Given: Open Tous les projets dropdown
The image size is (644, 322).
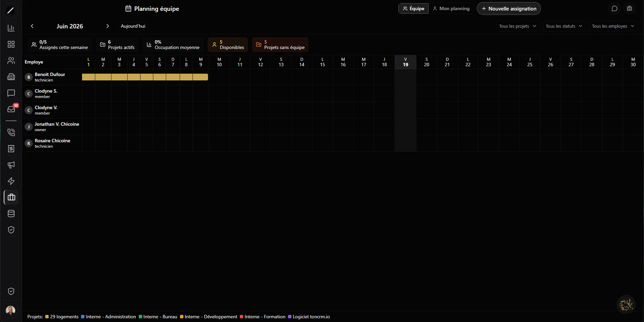Looking at the screenshot, I should (x=518, y=26).
